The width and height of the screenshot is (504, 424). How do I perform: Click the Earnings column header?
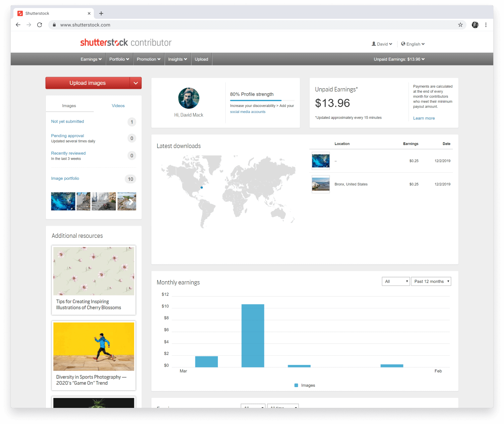(411, 144)
